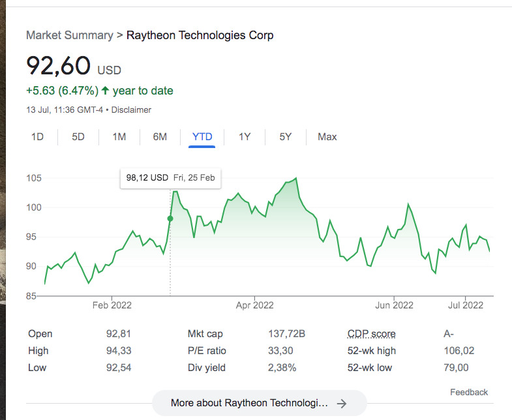Image resolution: width=512 pixels, height=420 pixels.
Task: Click the Feedback link
Action: (x=468, y=392)
